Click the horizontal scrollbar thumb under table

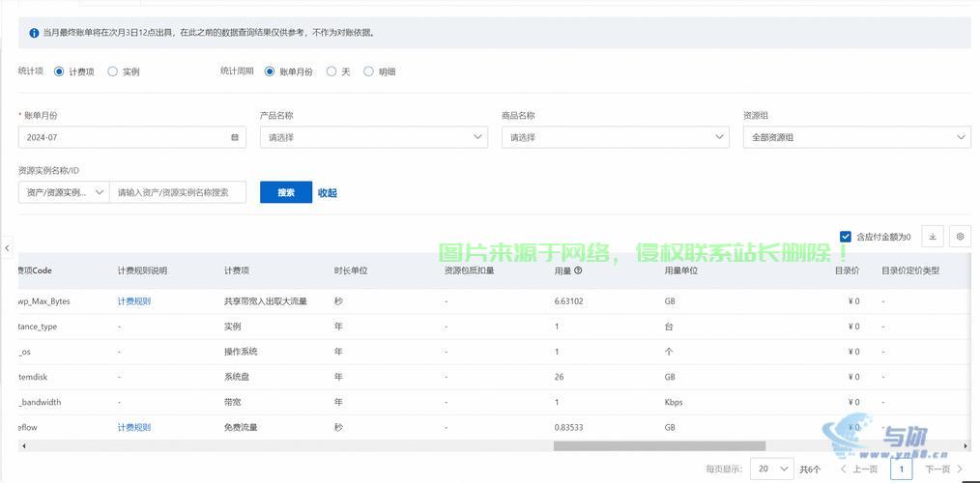coord(659,446)
